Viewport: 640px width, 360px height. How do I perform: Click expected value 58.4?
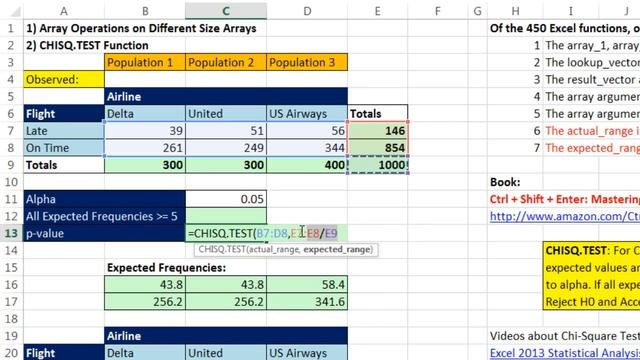click(307, 284)
